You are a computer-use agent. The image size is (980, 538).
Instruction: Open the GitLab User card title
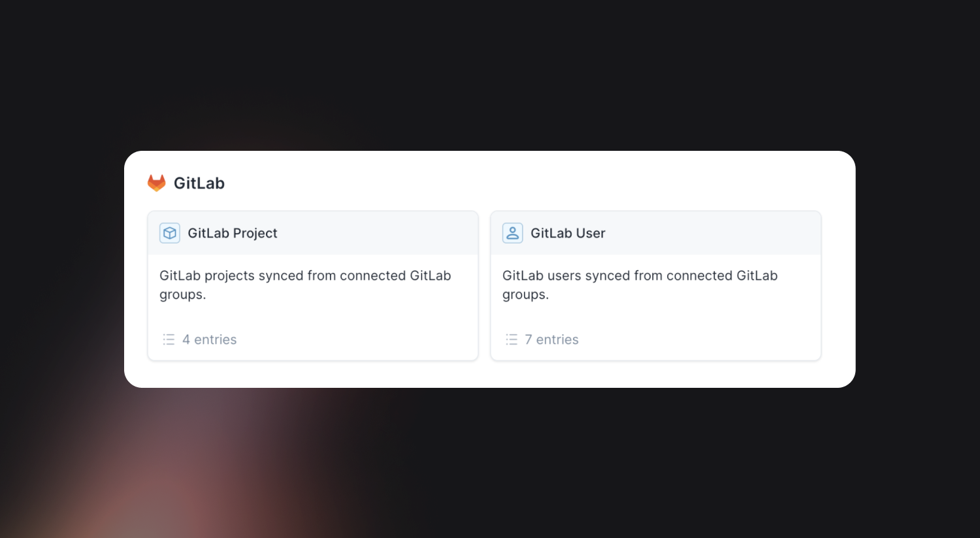pos(568,233)
